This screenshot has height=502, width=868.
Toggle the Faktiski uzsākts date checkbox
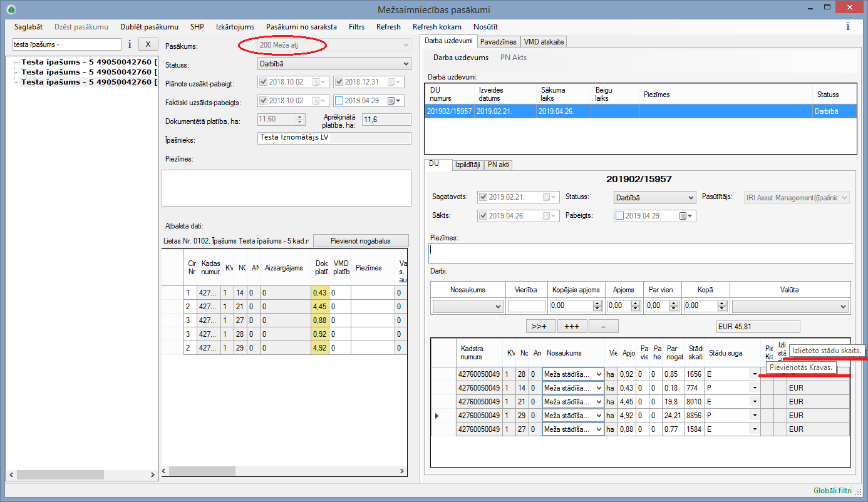263,101
